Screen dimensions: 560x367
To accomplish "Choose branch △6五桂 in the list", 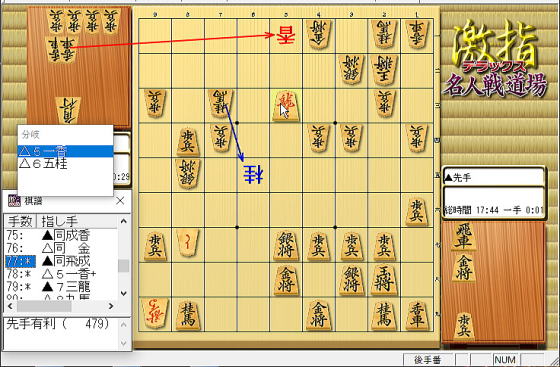I will [65, 164].
